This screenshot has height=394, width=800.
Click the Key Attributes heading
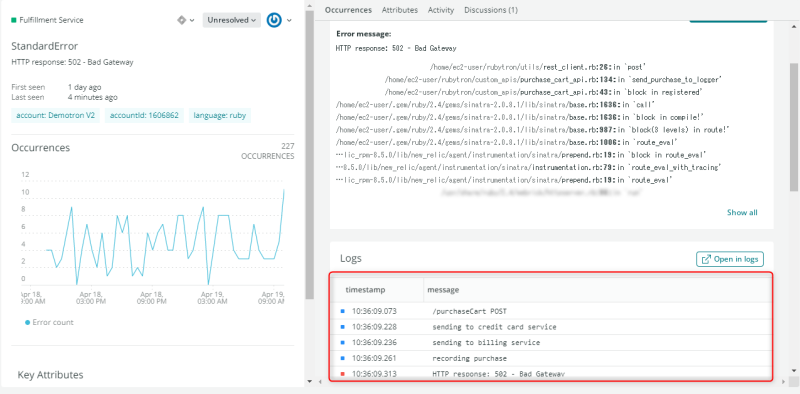pos(50,375)
